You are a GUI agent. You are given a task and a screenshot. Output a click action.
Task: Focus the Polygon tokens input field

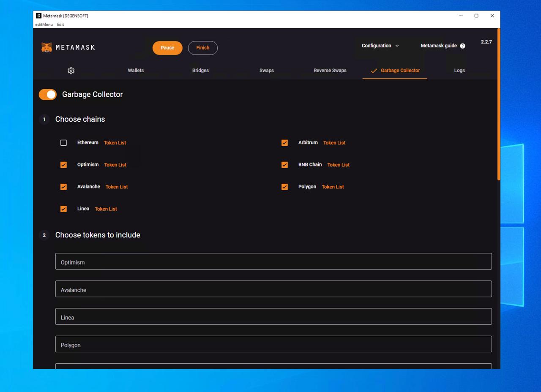[273, 344]
